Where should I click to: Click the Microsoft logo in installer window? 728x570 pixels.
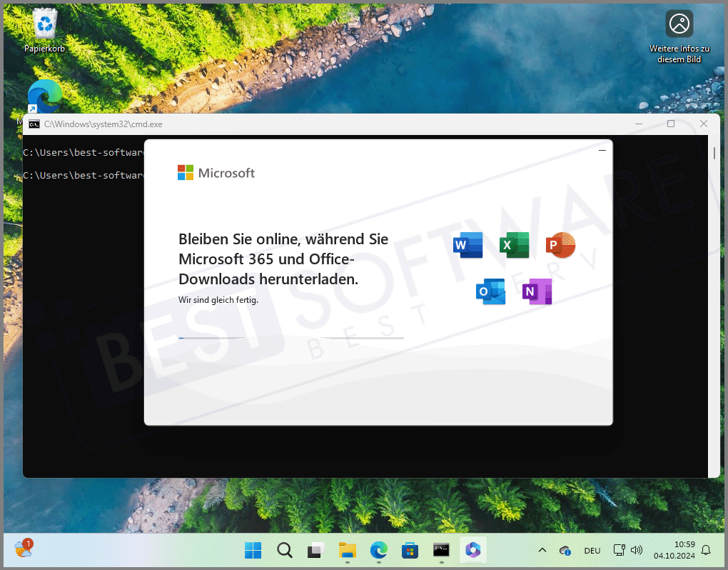(x=216, y=173)
